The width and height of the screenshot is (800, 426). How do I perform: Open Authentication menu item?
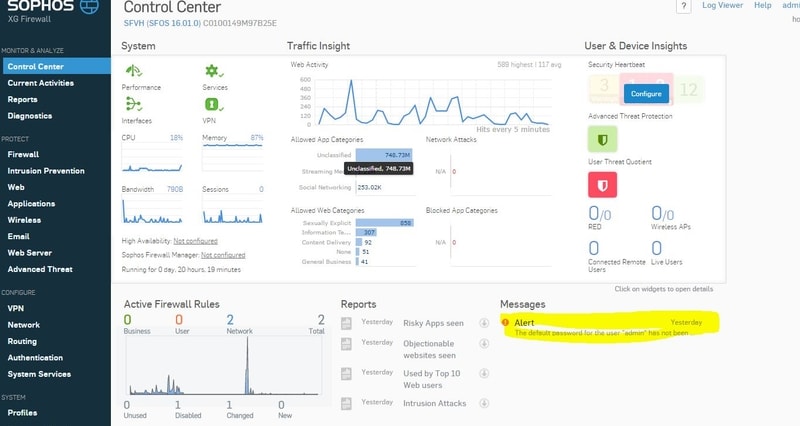(35, 358)
